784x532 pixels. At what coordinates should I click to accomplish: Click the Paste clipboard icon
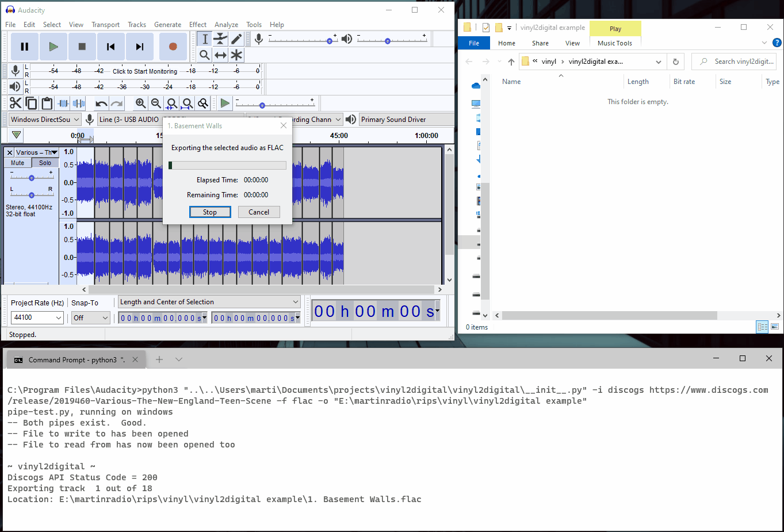[x=47, y=103]
